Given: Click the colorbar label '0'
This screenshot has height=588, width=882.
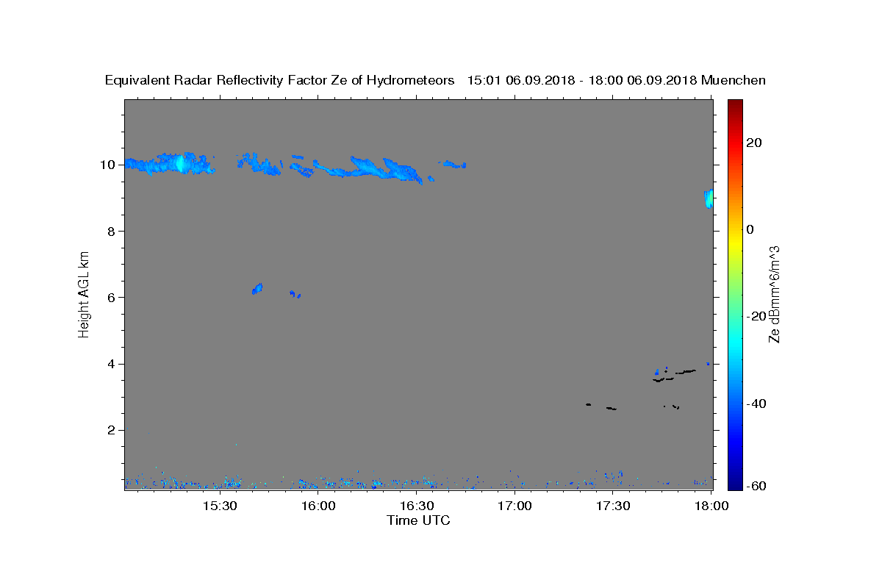Looking at the screenshot, I should (x=750, y=229).
